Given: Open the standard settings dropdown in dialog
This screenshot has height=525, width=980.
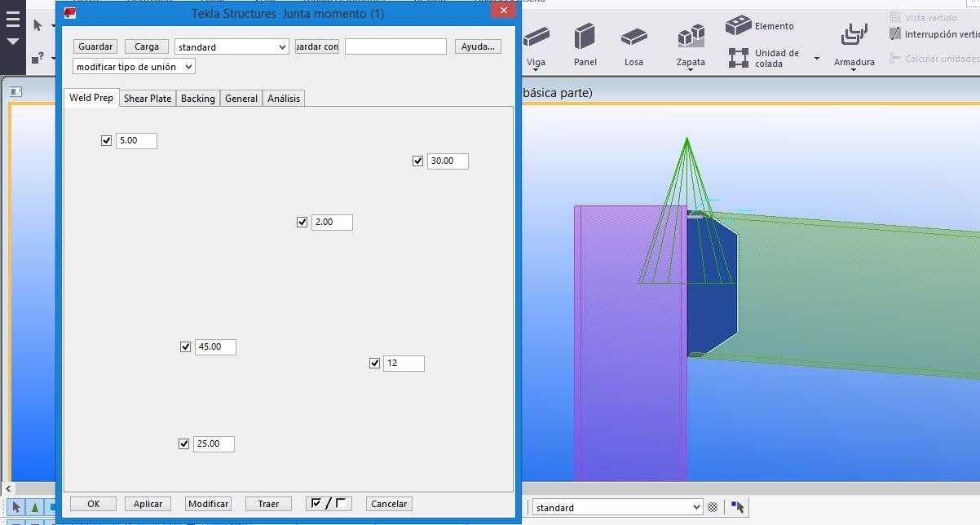Looking at the screenshot, I should (x=232, y=47).
